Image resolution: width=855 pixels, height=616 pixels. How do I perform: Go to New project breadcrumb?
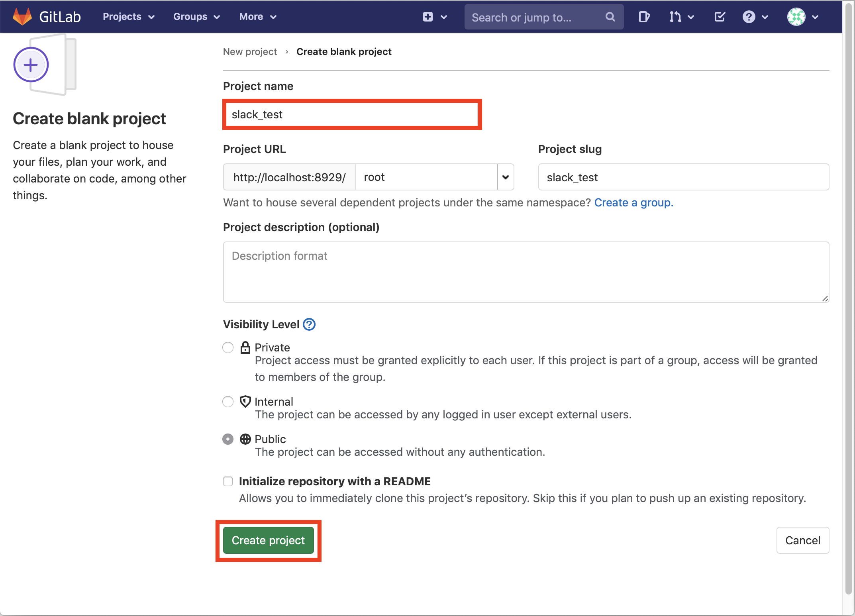pos(250,52)
